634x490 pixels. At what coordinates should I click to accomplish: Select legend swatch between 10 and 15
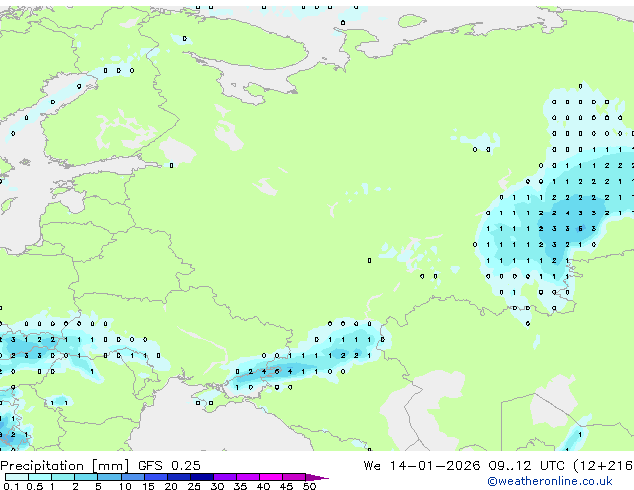[x=133, y=477]
